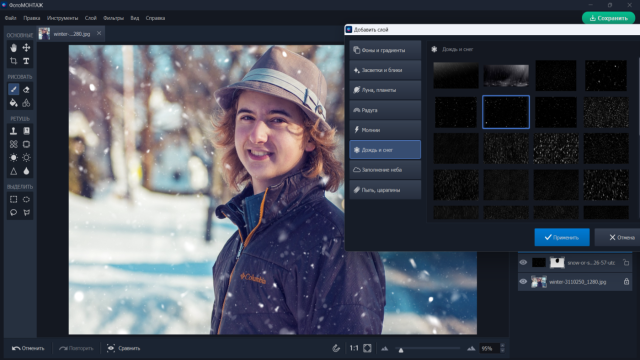Select the Crop tool
Screen dimensions: 640x360
pos(13,61)
